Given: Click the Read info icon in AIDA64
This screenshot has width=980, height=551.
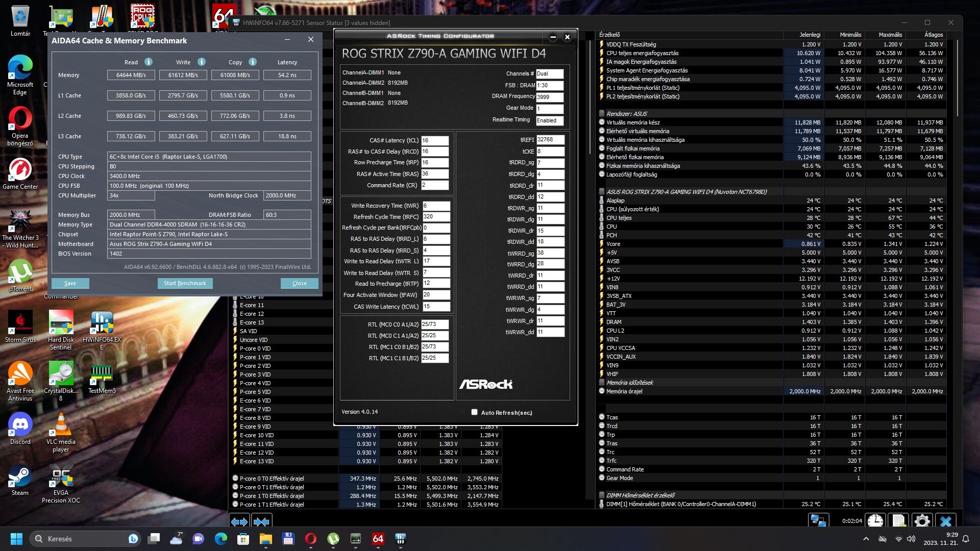Looking at the screenshot, I should (x=148, y=62).
